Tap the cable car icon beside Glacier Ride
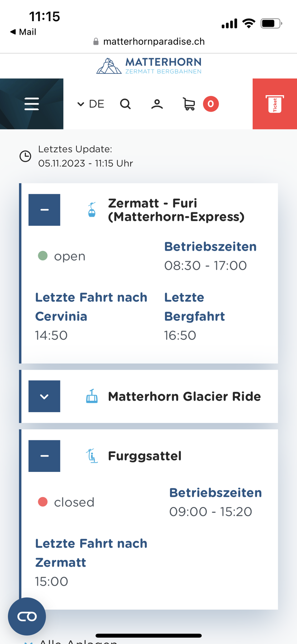Image resolution: width=297 pixels, height=644 pixels. click(92, 396)
